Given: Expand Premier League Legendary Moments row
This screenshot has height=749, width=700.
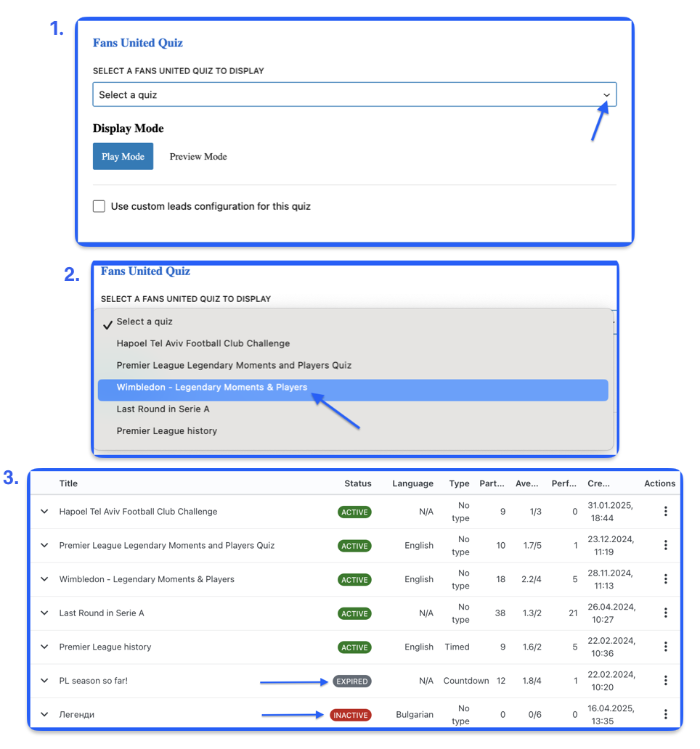Looking at the screenshot, I should [x=44, y=546].
